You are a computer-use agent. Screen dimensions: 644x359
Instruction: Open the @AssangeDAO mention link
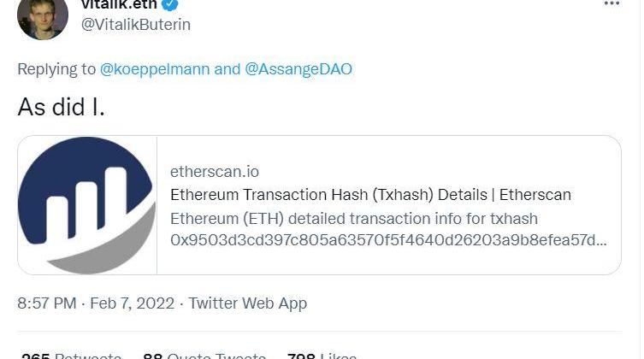[x=298, y=69]
